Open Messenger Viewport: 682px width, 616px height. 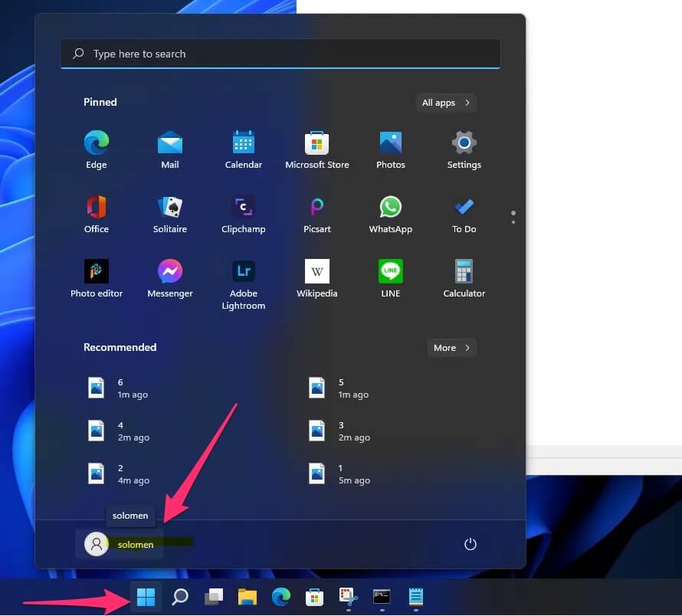coord(169,278)
